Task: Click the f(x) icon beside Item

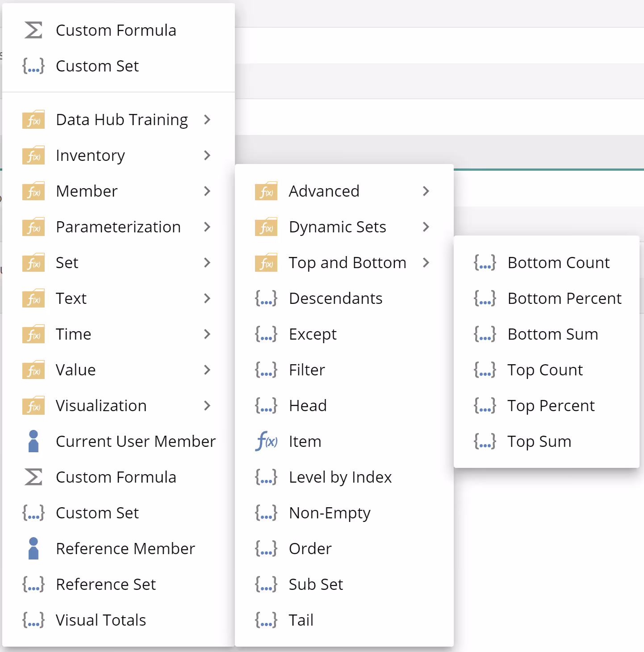Action: pyautogui.click(x=266, y=442)
